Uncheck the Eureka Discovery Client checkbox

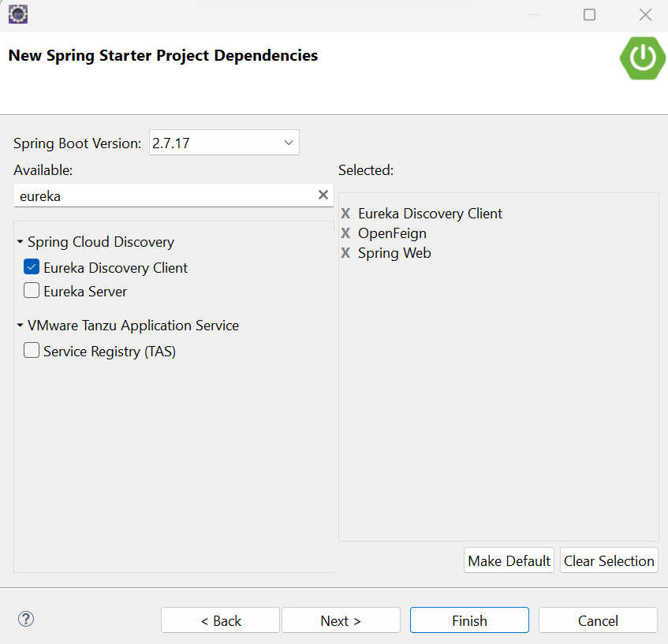pyautogui.click(x=32, y=267)
